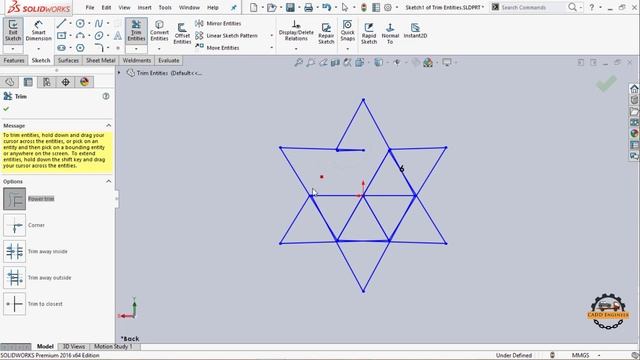The height and width of the screenshot is (360, 640).
Task: Expand the Quick Snaps dropdown arrow
Action: (347, 49)
